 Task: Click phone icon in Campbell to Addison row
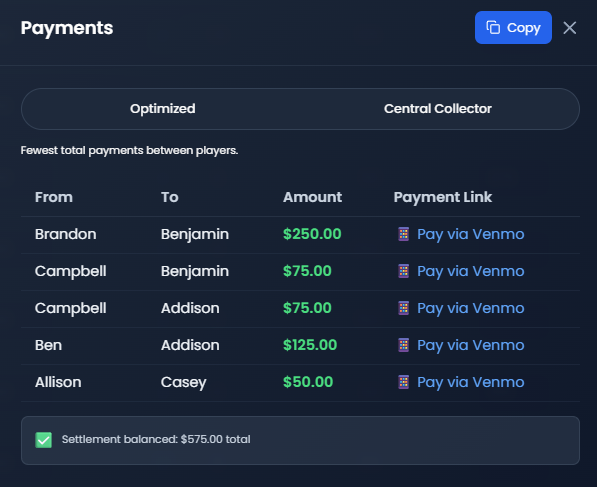coord(404,308)
